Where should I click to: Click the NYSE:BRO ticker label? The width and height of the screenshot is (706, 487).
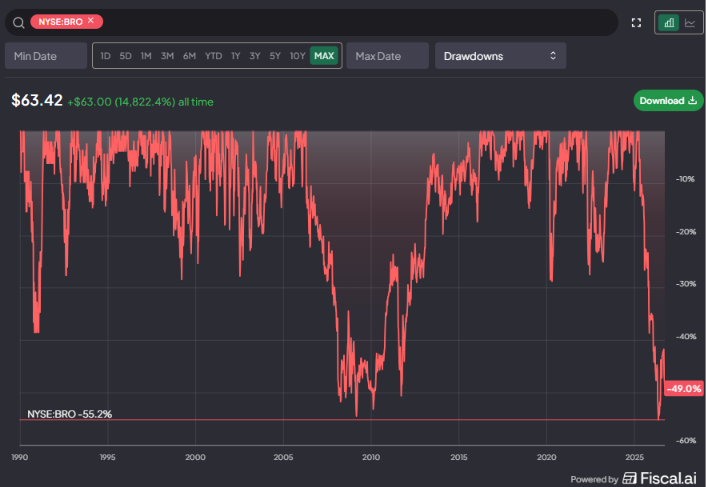pyautogui.click(x=60, y=22)
